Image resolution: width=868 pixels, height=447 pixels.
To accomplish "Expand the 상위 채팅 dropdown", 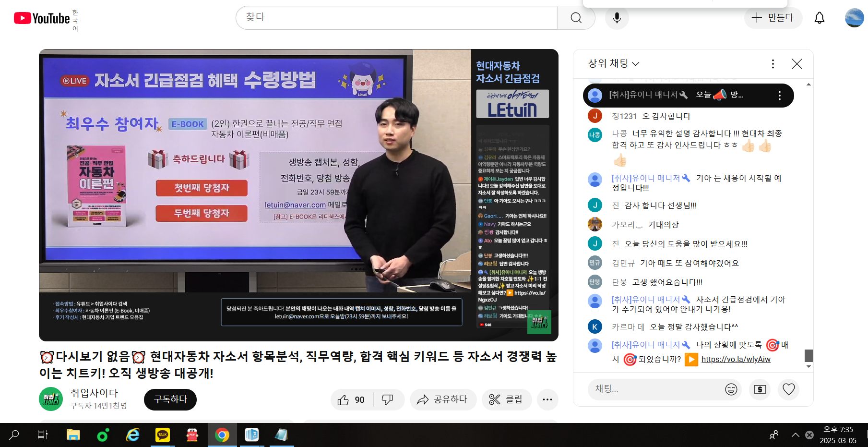I will point(614,63).
